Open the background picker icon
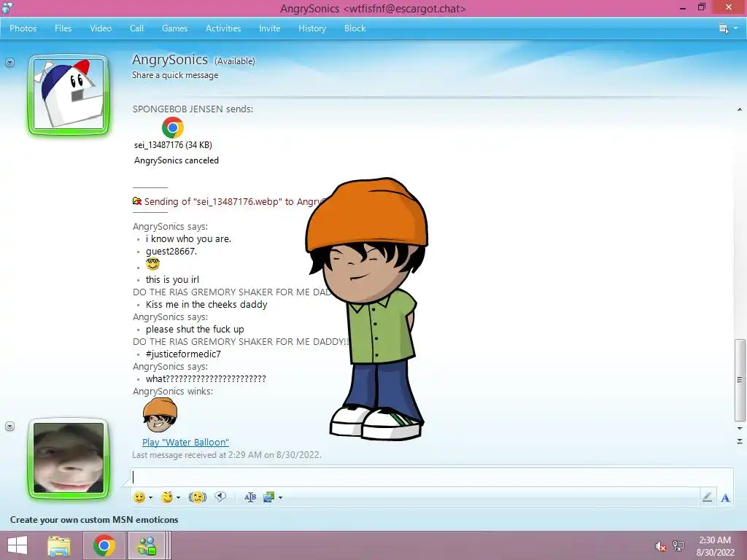747x560 pixels. (268, 497)
